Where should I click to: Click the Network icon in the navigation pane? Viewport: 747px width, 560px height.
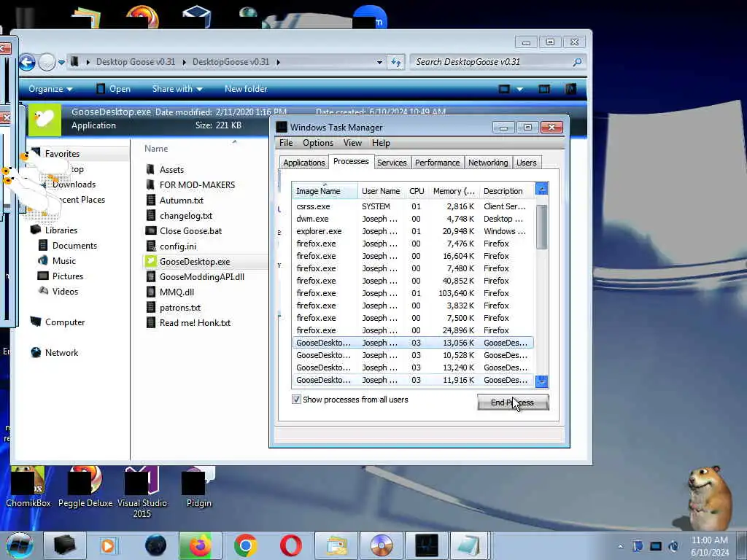[x=36, y=352]
